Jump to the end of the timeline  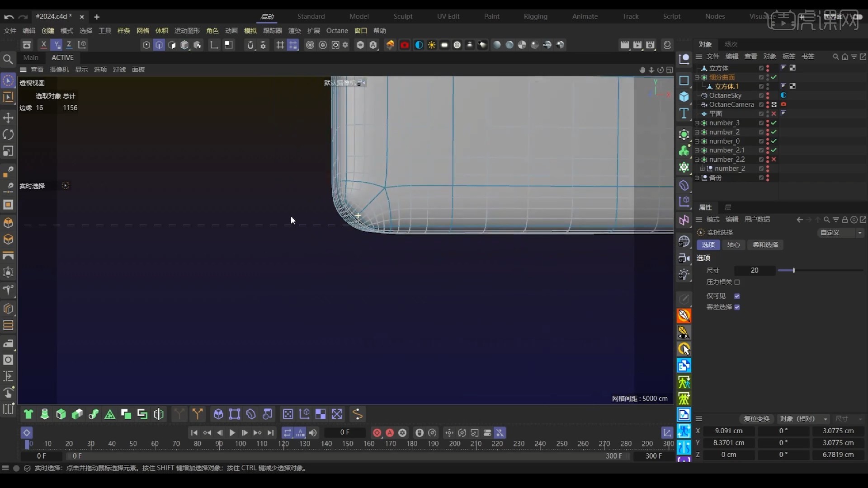[270, 433]
